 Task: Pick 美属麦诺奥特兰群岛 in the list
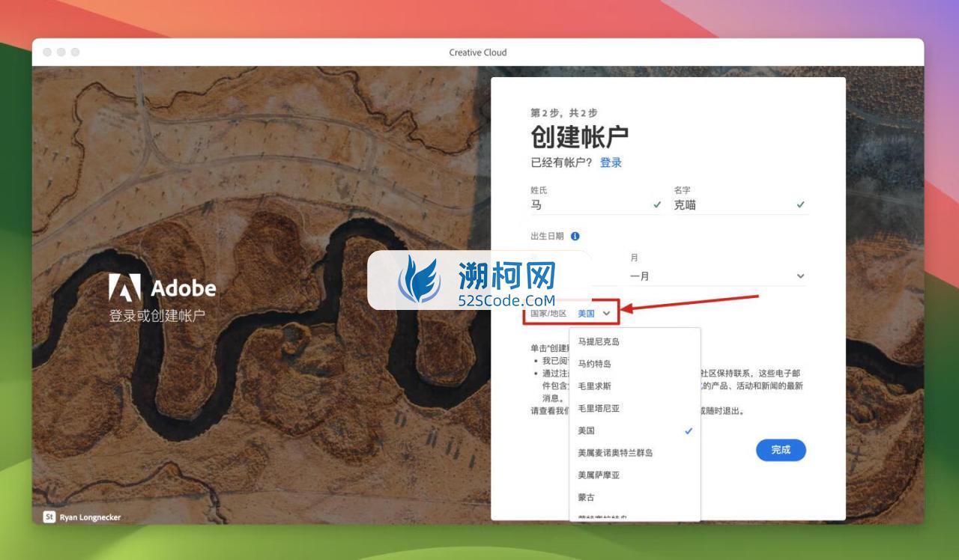coord(635,453)
